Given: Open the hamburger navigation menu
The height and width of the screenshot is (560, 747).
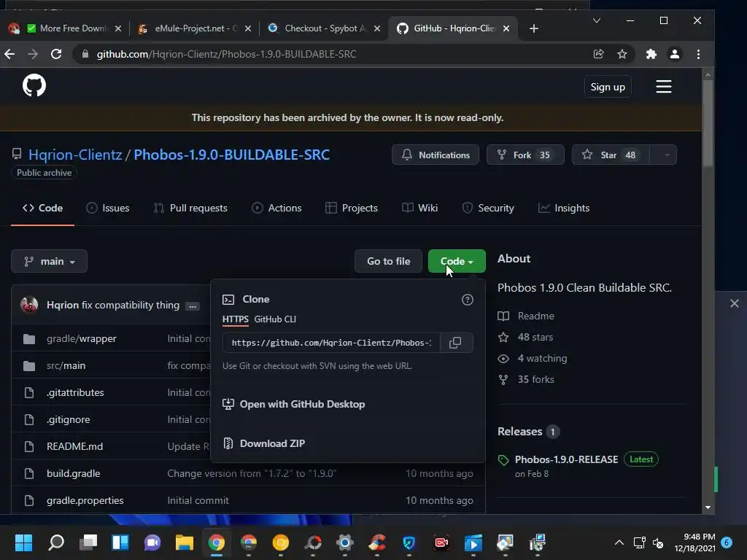Looking at the screenshot, I should (663, 87).
